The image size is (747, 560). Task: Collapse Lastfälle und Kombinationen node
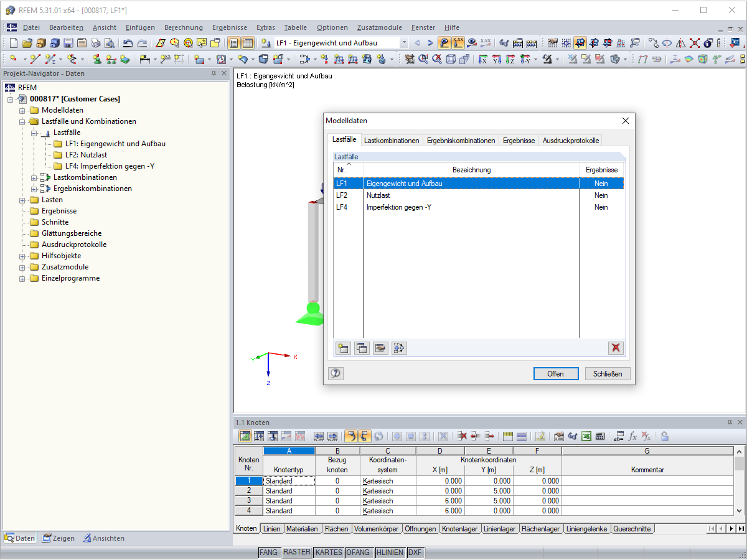(x=22, y=121)
